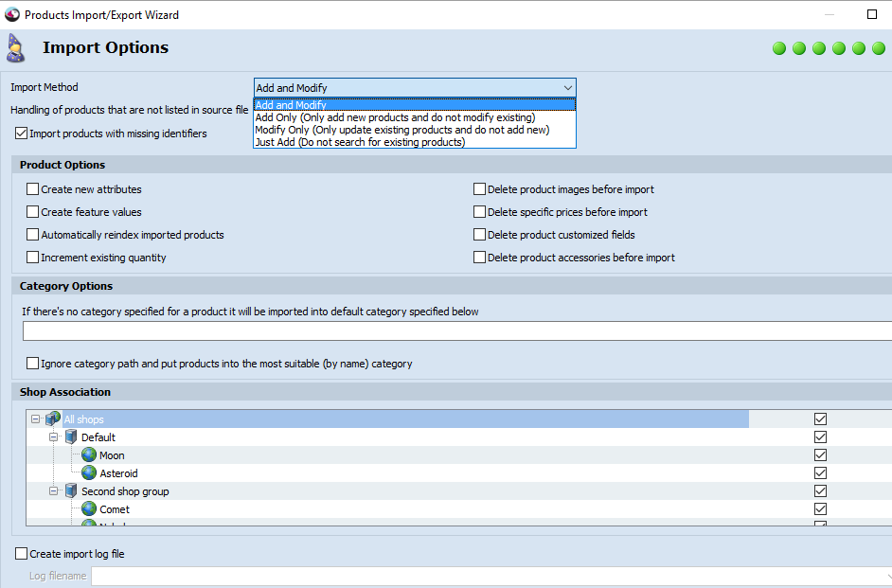Uncheck the All shops association checkbox

point(820,419)
